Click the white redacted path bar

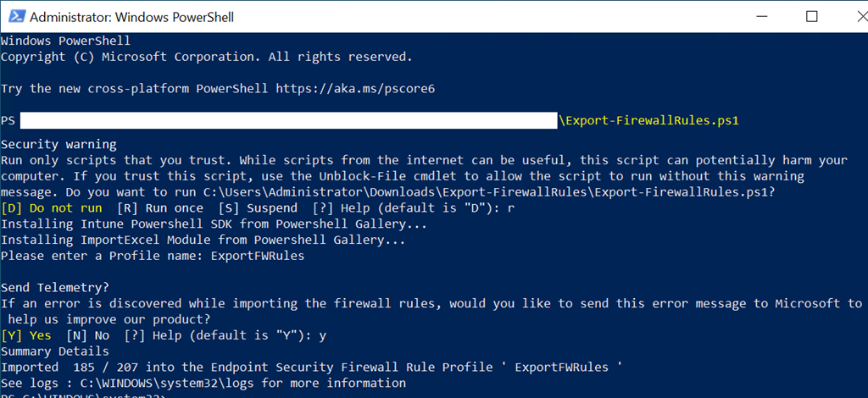(x=288, y=121)
